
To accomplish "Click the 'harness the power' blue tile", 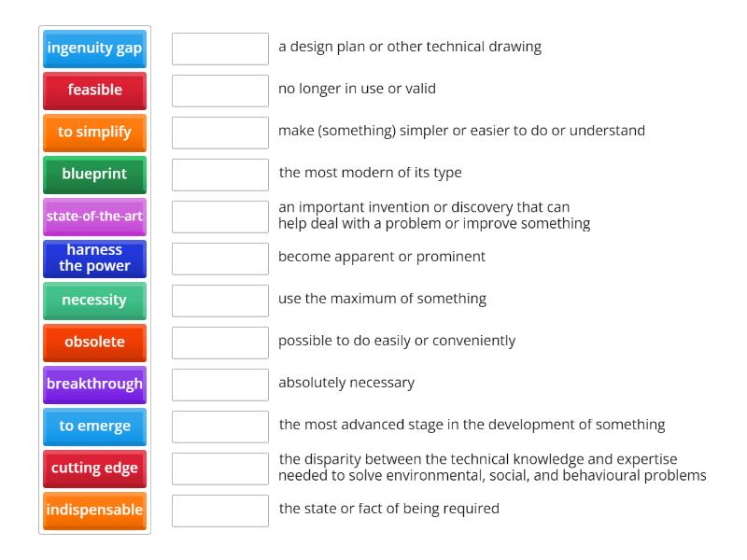I will click(x=94, y=259).
